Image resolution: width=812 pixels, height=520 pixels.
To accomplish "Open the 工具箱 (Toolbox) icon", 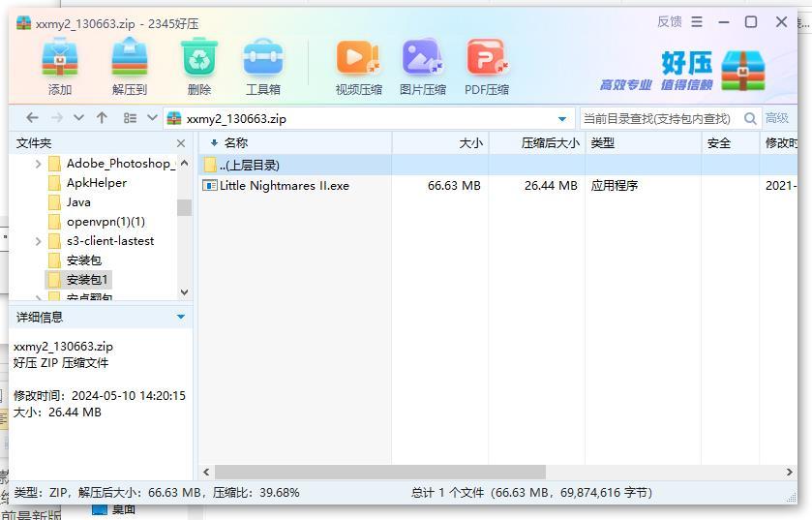I will (263, 58).
